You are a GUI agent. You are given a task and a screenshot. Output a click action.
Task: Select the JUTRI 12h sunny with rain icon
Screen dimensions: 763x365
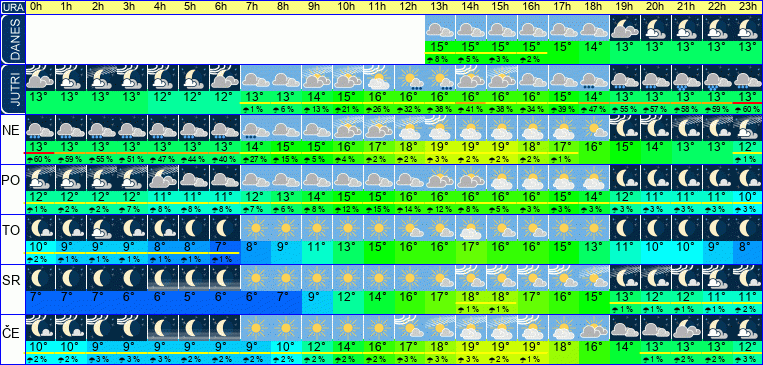(409, 78)
